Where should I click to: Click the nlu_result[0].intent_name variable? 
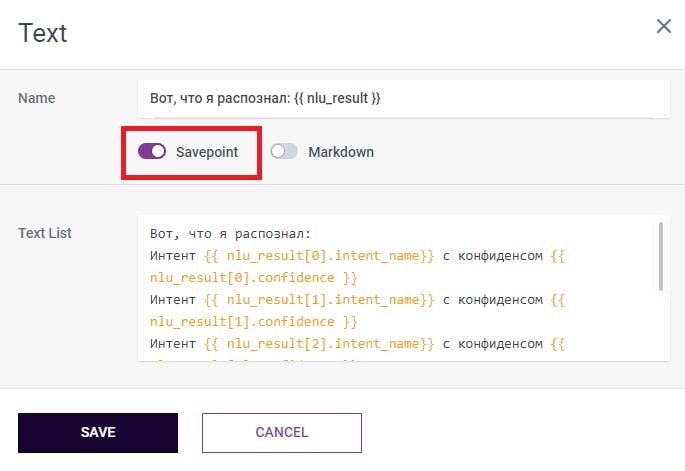(318, 255)
